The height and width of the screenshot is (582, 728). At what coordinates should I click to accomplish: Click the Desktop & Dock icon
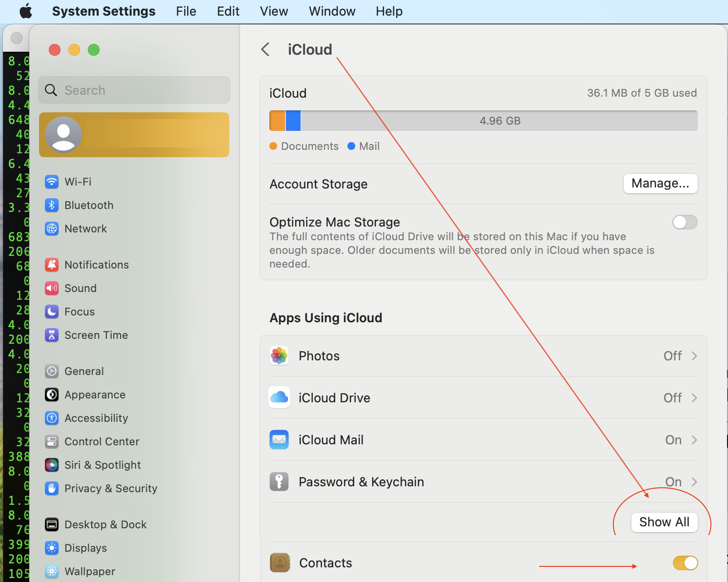[x=52, y=524]
